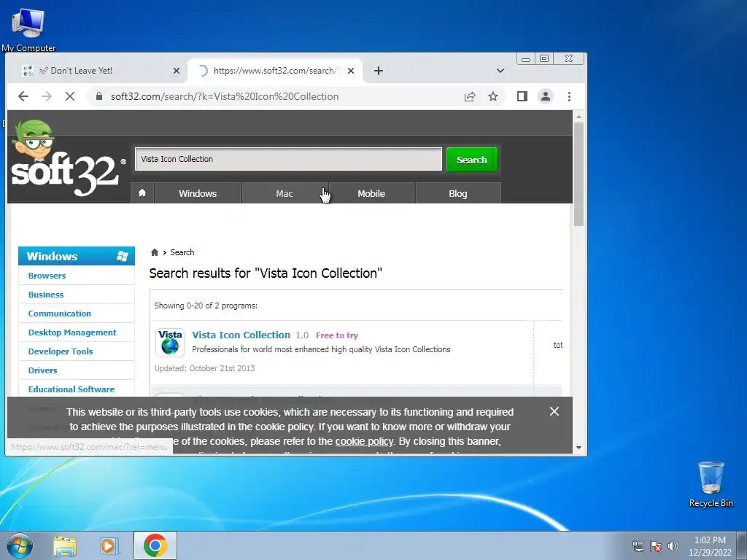Stop loading the page
This screenshot has width=747, height=560.
69,97
